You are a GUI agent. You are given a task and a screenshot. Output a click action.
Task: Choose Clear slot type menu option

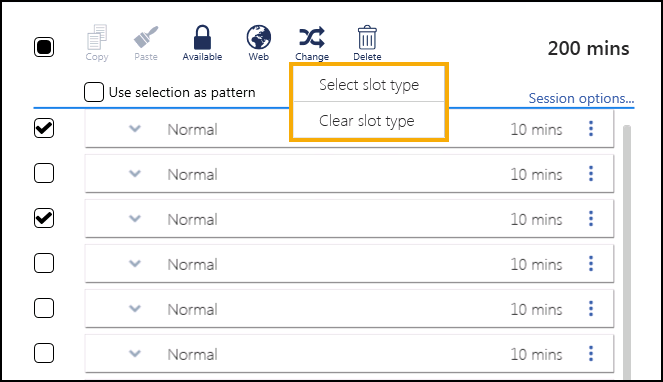coord(369,120)
